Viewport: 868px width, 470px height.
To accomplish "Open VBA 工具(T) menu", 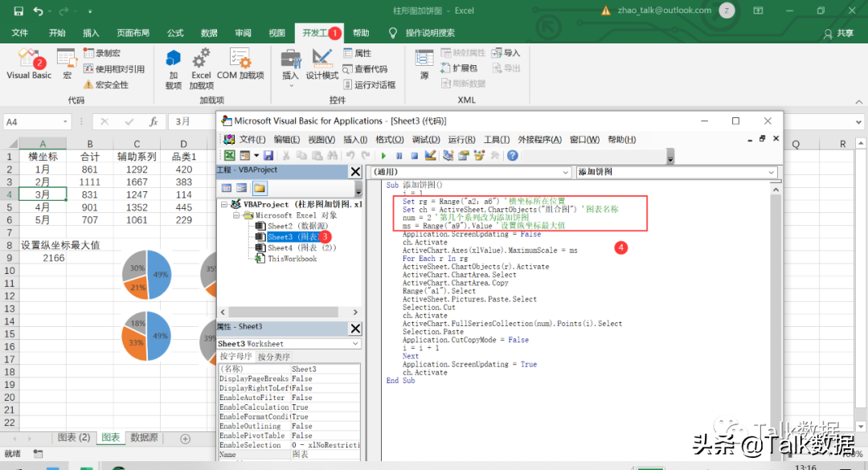I will click(x=496, y=140).
